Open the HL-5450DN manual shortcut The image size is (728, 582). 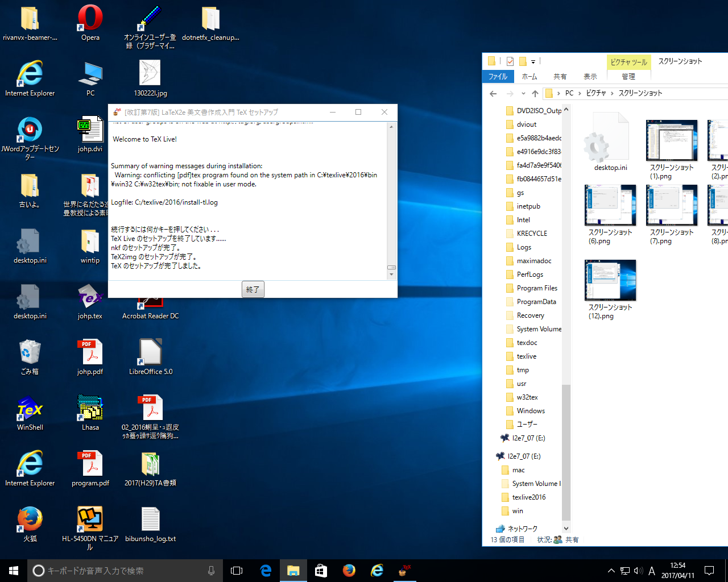pyautogui.click(x=90, y=529)
